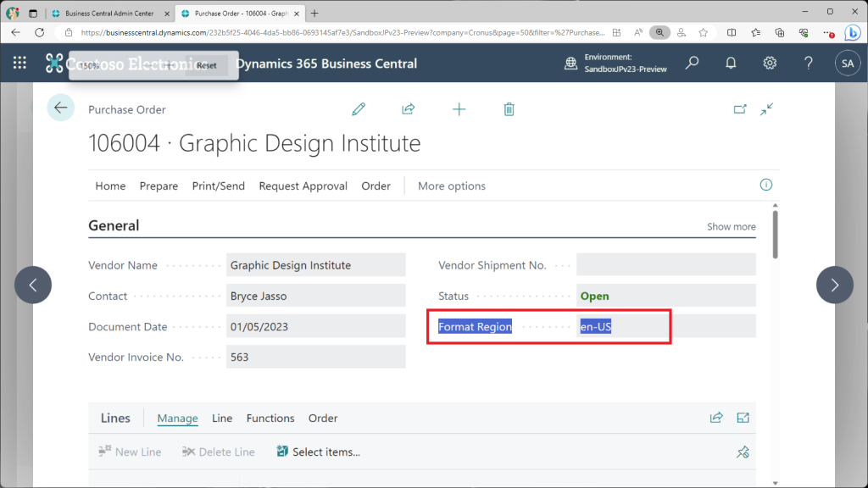Open the Line menu in Lines

point(222,419)
